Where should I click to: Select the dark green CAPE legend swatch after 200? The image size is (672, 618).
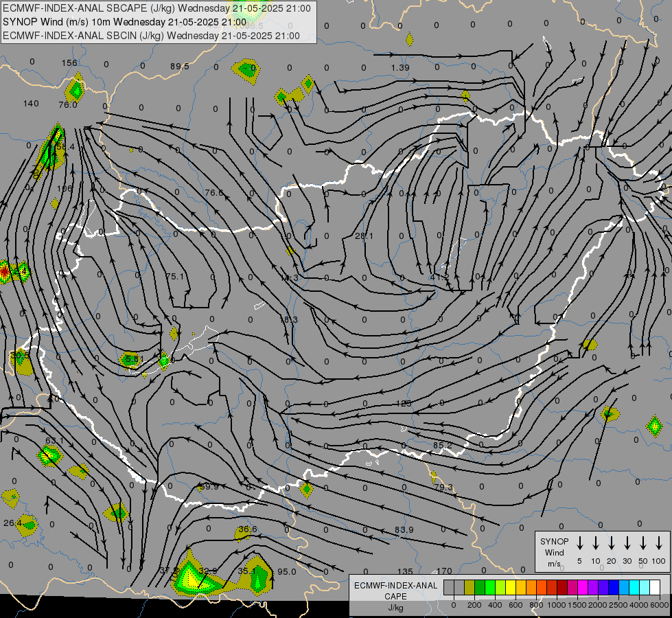click(480, 588)
